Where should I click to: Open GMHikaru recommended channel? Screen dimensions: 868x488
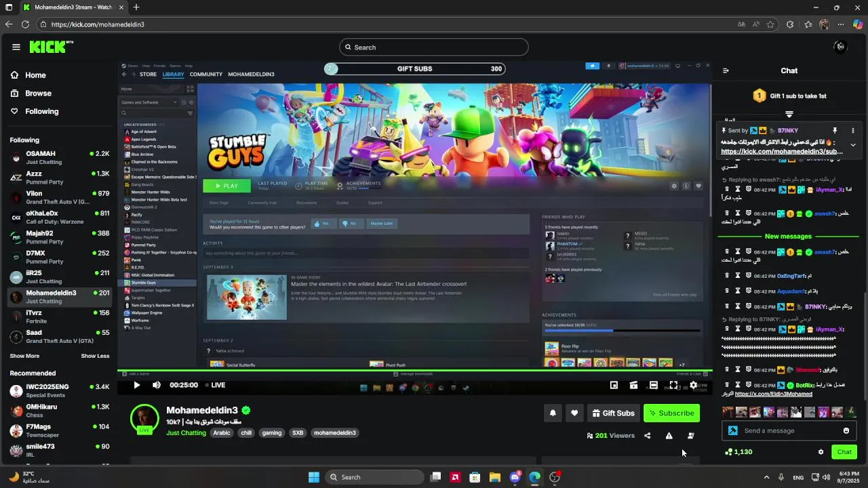click(x=59, y=411)
